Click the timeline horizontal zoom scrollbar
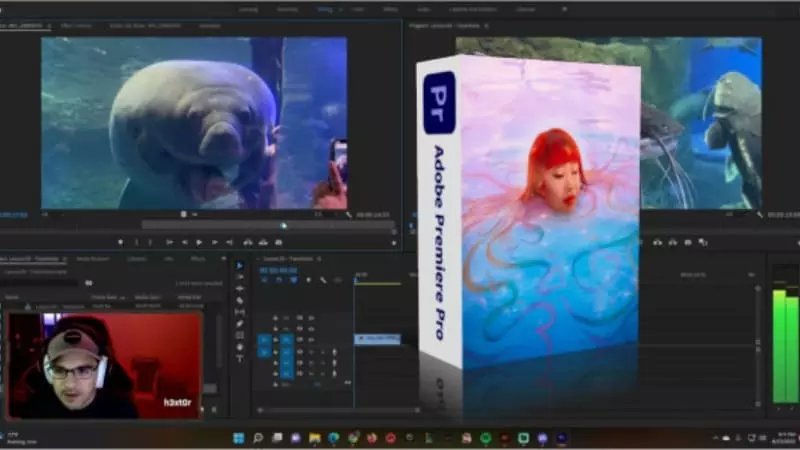The image size is (800, 450). click(339, 410)
